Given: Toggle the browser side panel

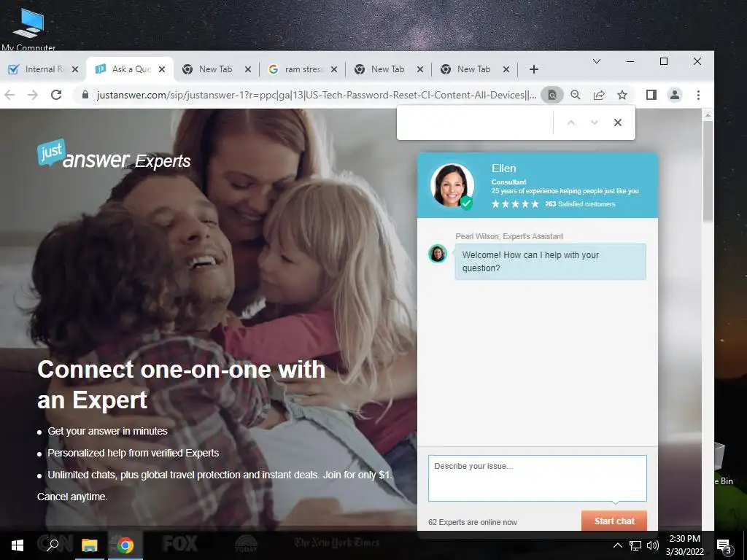Looking at the screenshot, I should [651, 95].
